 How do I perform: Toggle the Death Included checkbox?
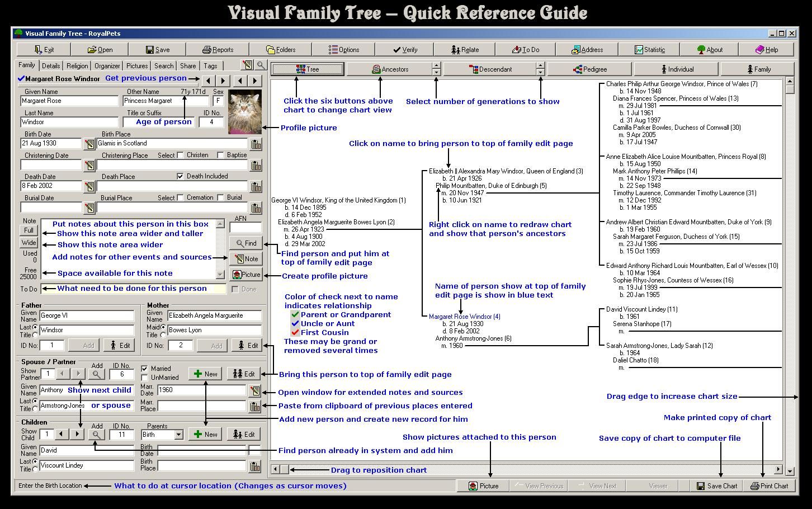coord(180,176)
